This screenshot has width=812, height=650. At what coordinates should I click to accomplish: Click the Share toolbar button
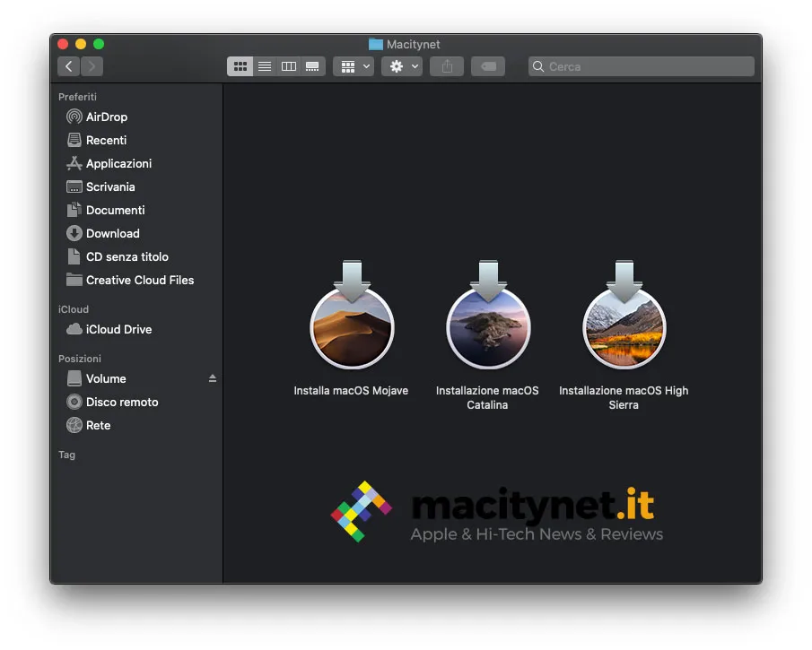[447, 66]
